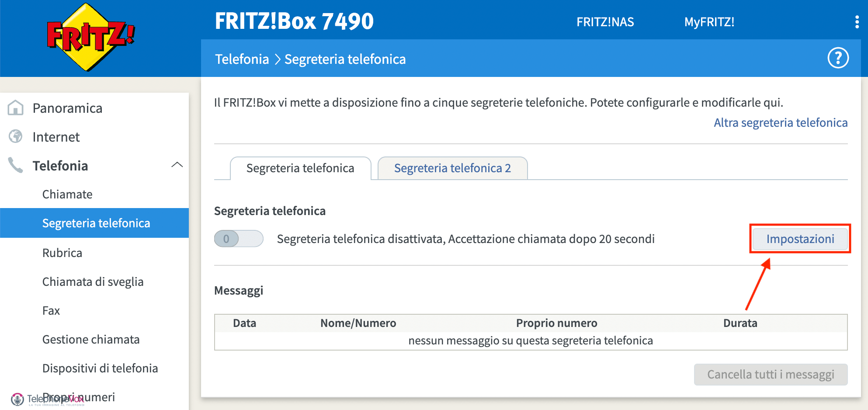Click Segreteria telefonica in the breadcrumb
The width and height of the screenshot is (868, 410).
(345, 59)
